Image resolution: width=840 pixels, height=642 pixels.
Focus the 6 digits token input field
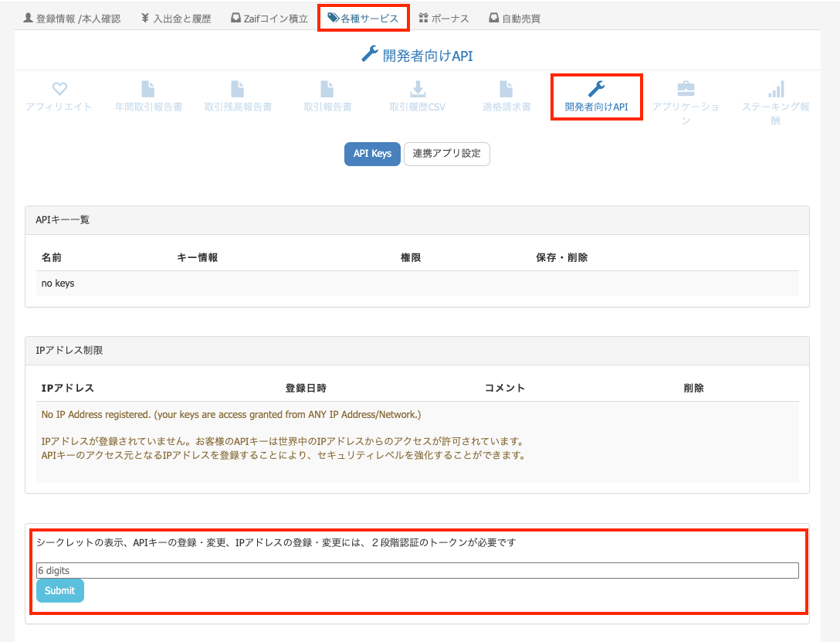click(x=417, y=571)
